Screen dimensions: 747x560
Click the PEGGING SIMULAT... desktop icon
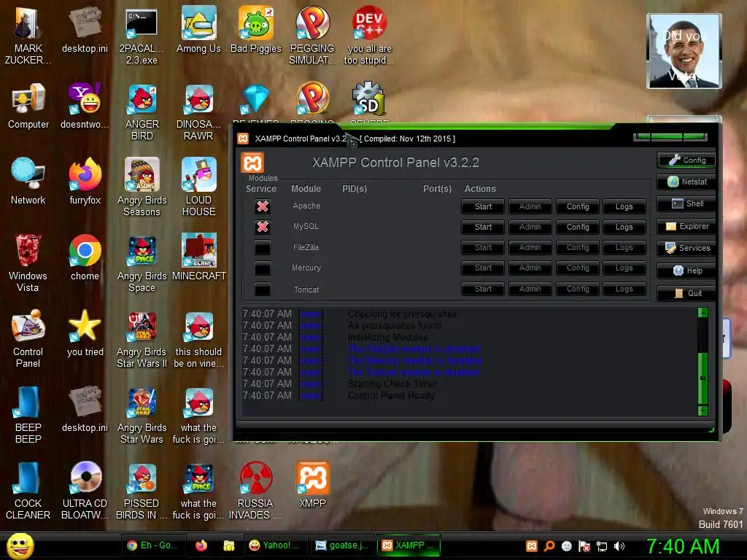tap(312, 35)
